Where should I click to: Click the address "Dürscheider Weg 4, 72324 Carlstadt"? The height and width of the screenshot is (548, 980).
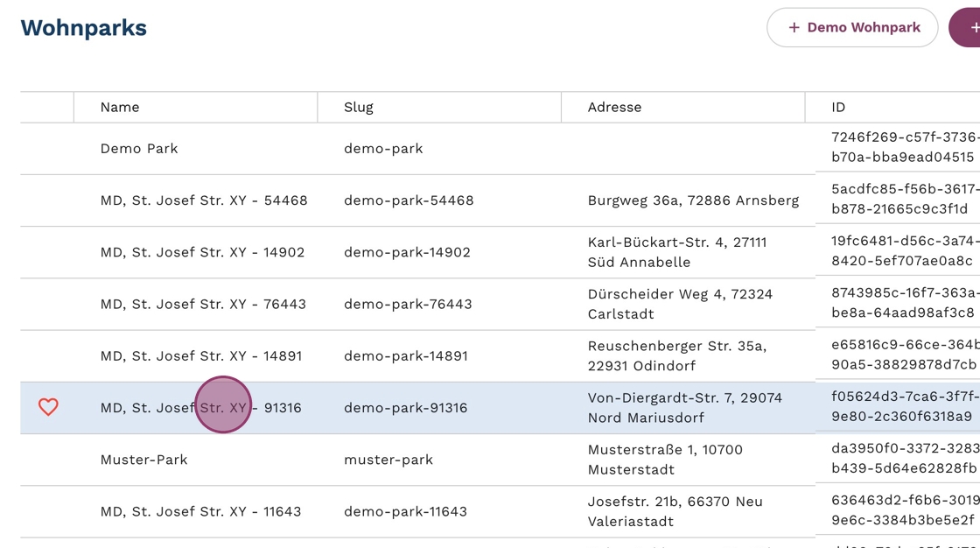click(680, 304)
